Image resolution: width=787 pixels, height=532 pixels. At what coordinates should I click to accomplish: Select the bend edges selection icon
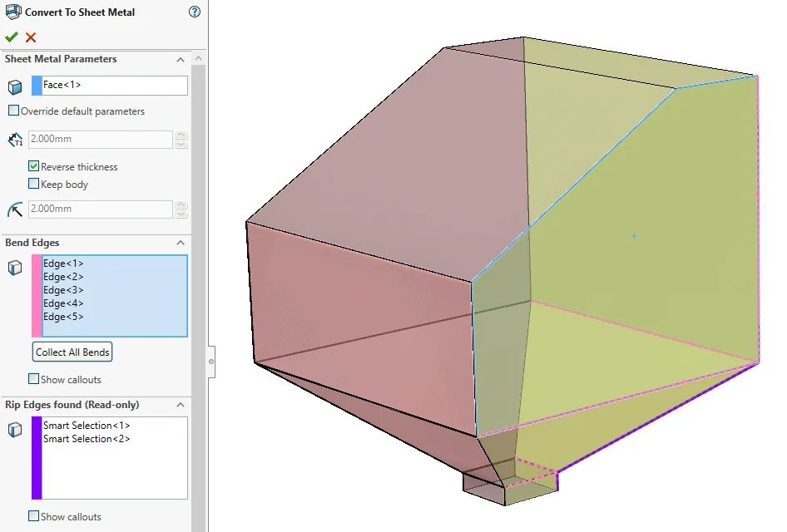[x=14, y=268]
